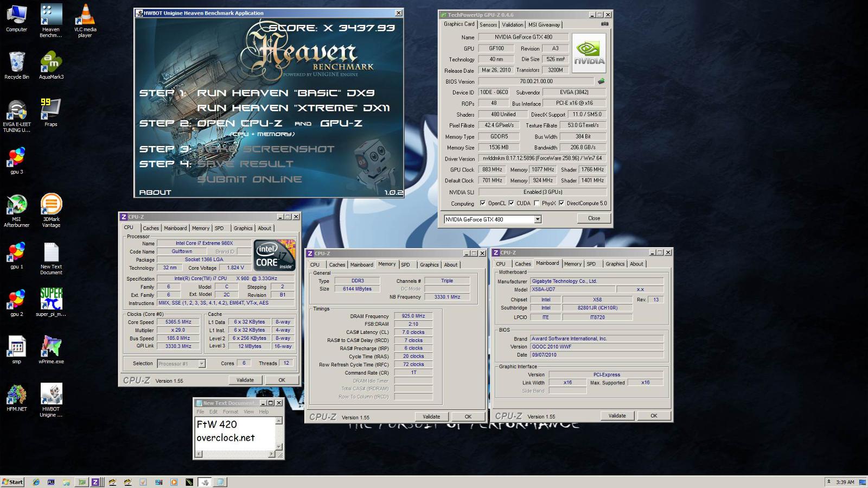
Task: Toggle the OpenCL checkbox in GPU-Z
Action: click(x=483, y=204)
